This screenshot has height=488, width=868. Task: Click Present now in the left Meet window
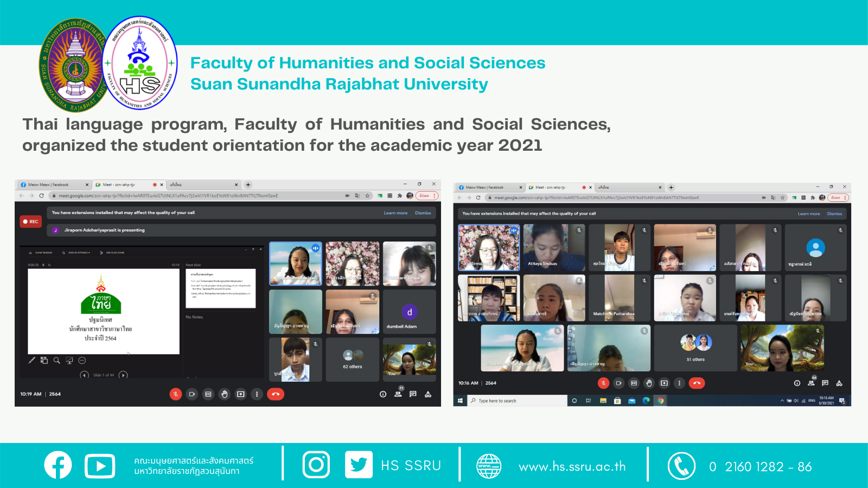(241, 394)
